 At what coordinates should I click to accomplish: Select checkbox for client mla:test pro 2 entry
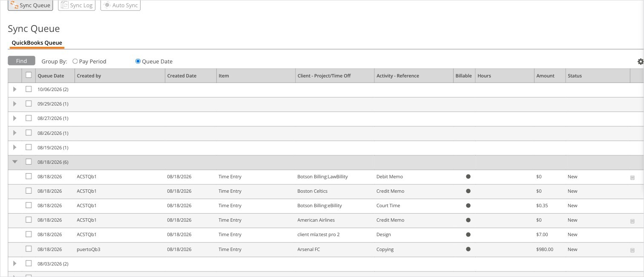pyautogui.click(x=29, y=234)
